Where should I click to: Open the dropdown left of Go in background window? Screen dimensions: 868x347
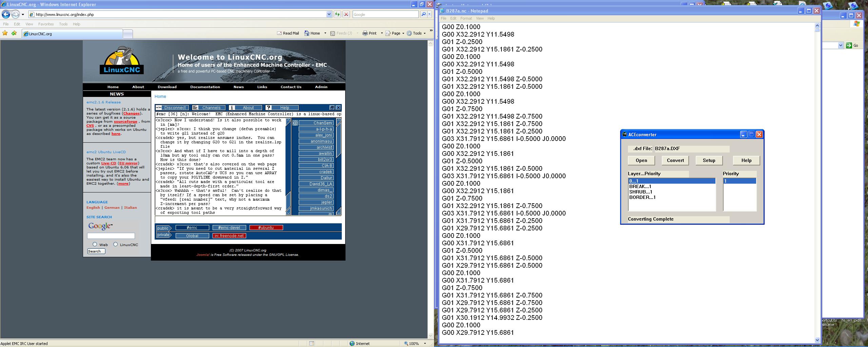pos(841,45)
